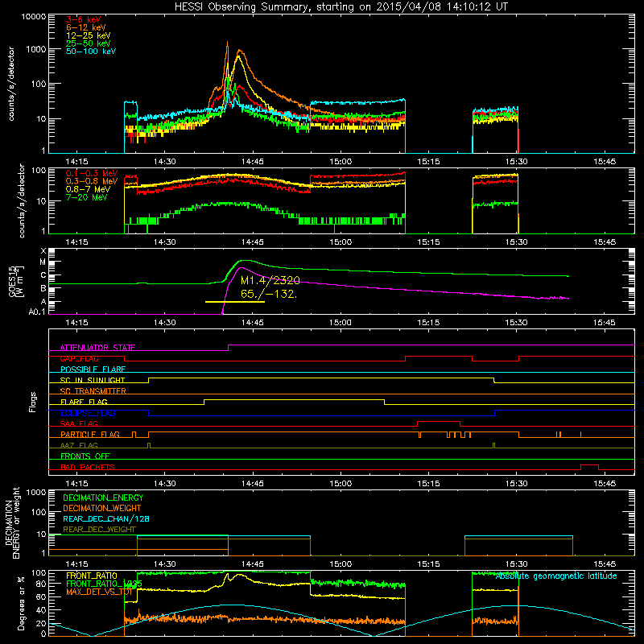Click the yellow flare duration bar in GOES panel

coord(235,302)
